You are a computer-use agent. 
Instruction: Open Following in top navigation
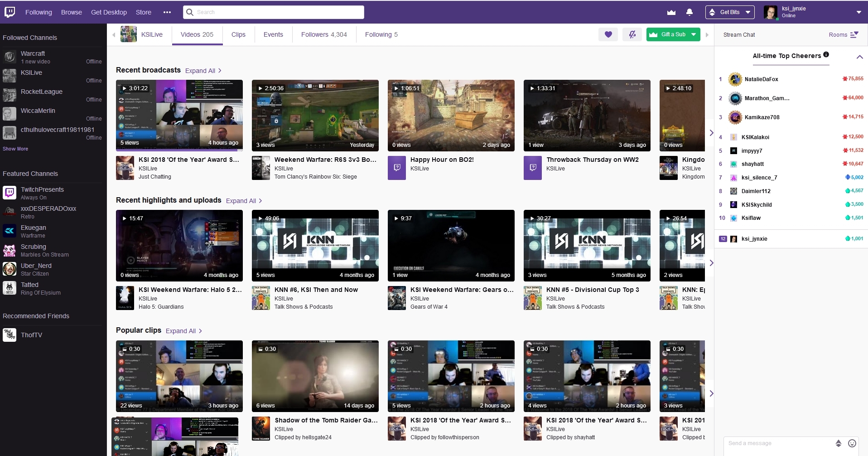click(x=39, y=12)
